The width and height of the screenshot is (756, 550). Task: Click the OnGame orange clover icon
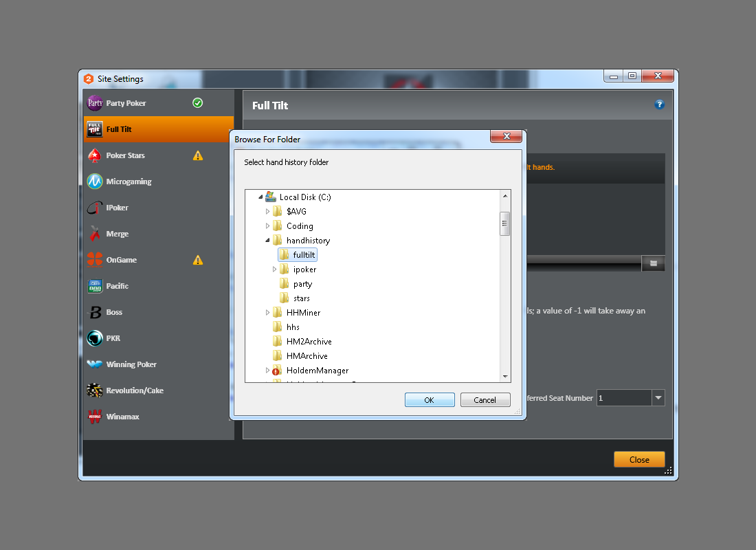tap(95, 260)
